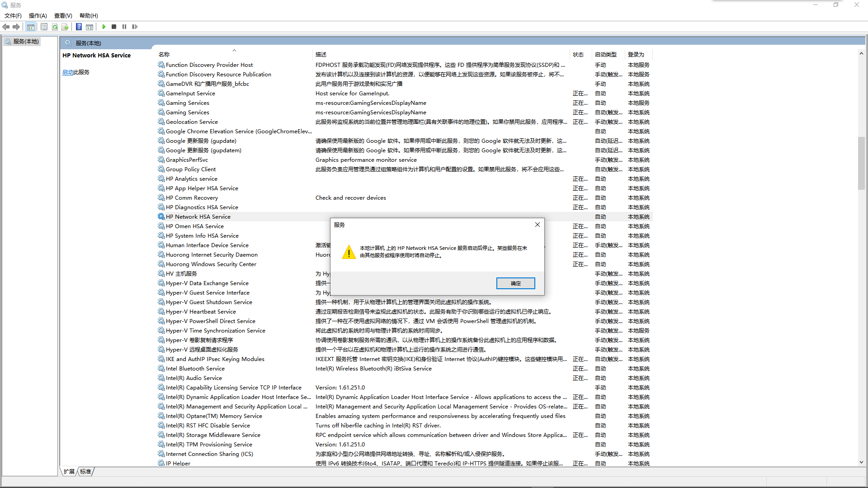Select Hyper-V Time Synchronization Service
Screen dimensions: 868x488
pos(404,330)
